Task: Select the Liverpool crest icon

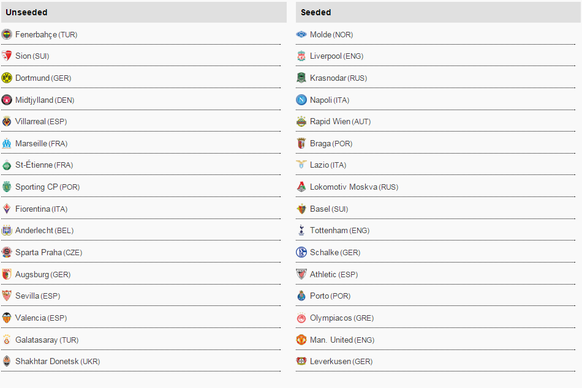Action: click(x=301, y=56)
